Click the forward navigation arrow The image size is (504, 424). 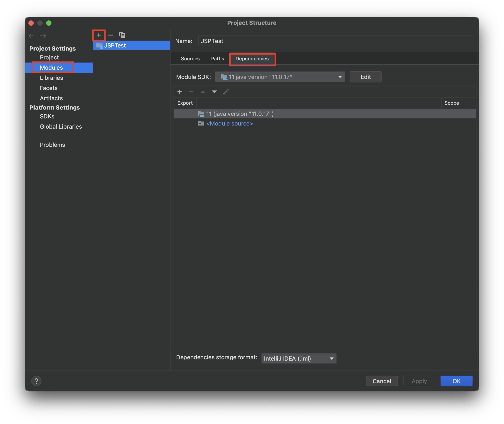[43, 36]
